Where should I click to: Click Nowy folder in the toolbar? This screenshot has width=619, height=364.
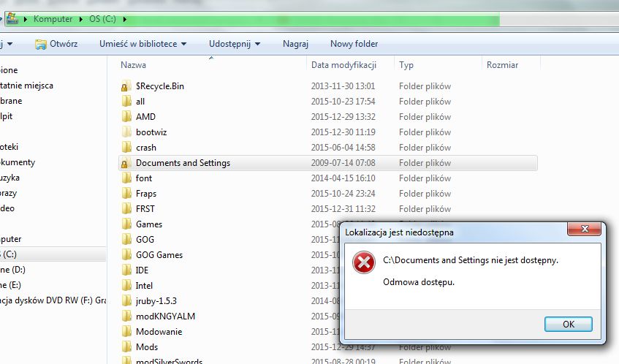354,44
